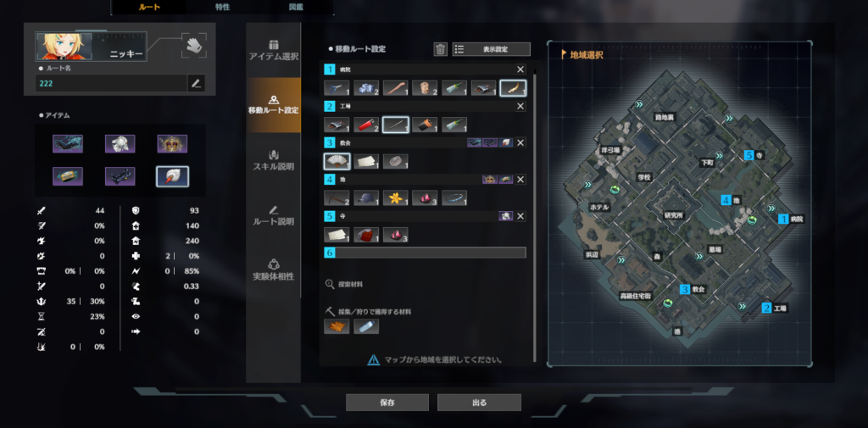Remove 病院 from the route with X
This screenshot has height=428, width=868.
[520, 69]
